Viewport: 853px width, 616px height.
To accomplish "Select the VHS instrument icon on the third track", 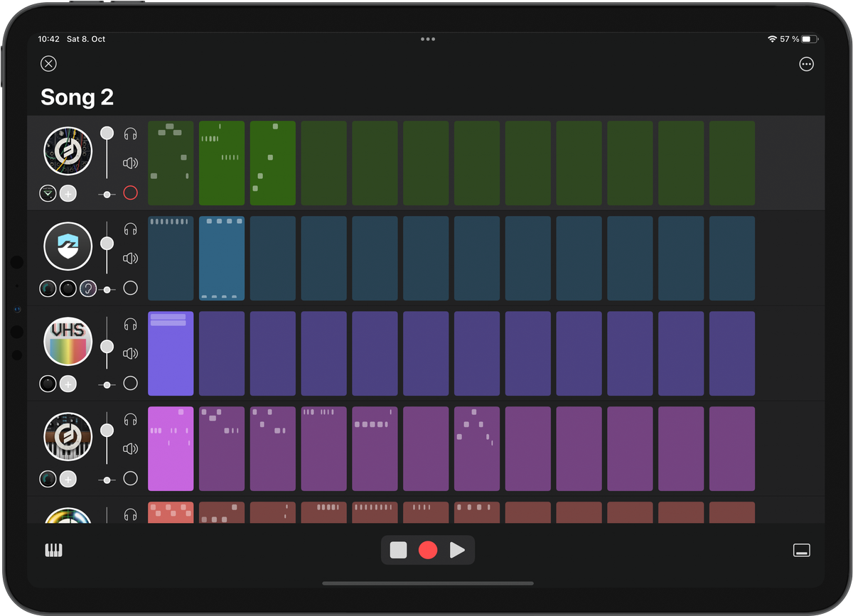I will (68, 341).
